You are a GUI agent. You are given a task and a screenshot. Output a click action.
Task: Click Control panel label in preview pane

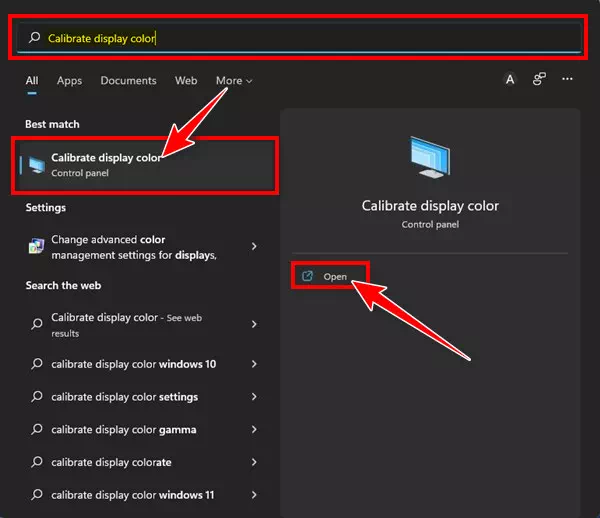pyautogui.click(x=430, y=225)
